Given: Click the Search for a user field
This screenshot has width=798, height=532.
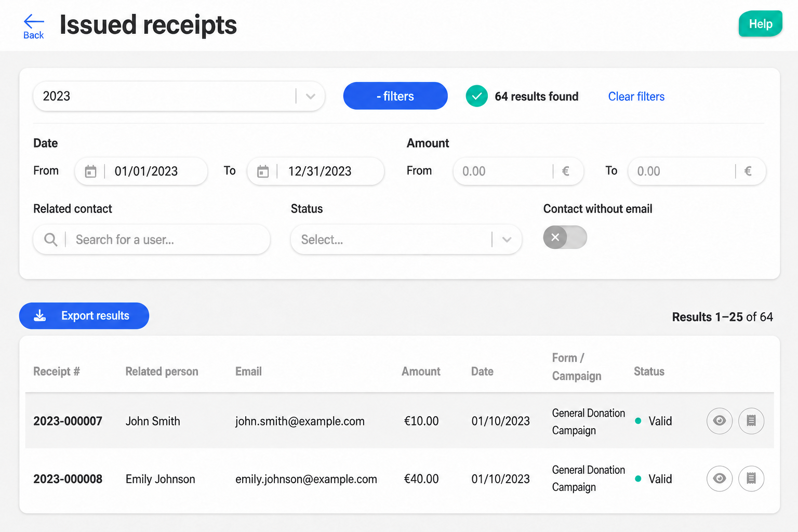Looking at the screenshot, I should [x=152, y=240].
